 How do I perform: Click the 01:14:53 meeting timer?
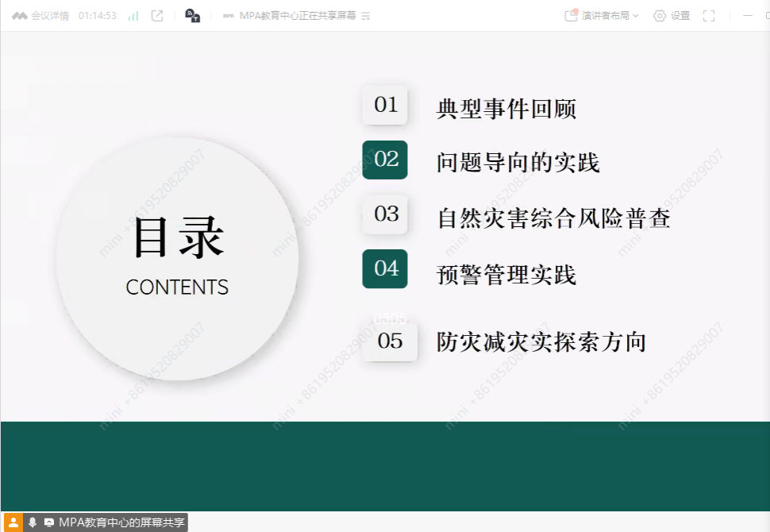click(98, 16)
